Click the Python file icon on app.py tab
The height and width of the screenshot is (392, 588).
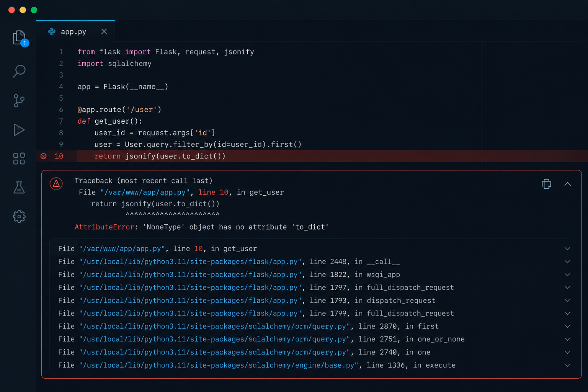coord(52,32)
